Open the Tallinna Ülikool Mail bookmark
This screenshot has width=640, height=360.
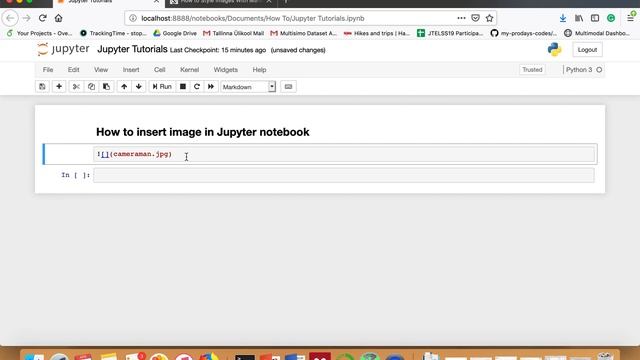click(233, 33)
